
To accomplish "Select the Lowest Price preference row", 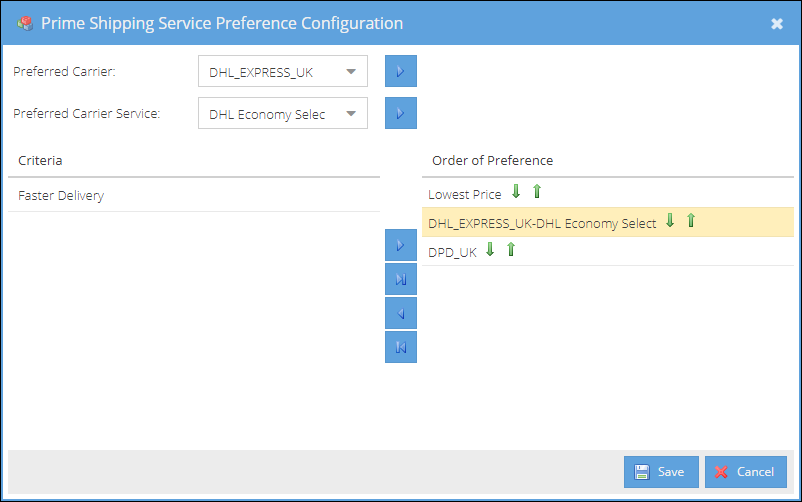I will coord(608,193).
